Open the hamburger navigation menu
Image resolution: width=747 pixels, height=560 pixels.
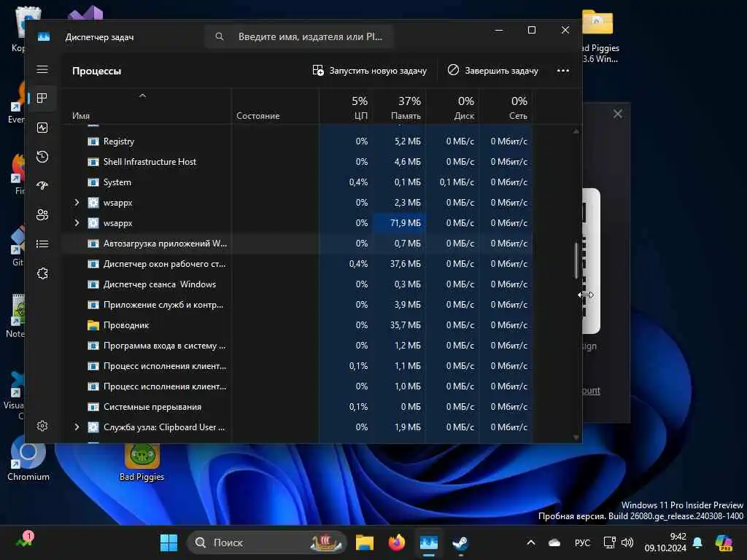pos(42,69)
